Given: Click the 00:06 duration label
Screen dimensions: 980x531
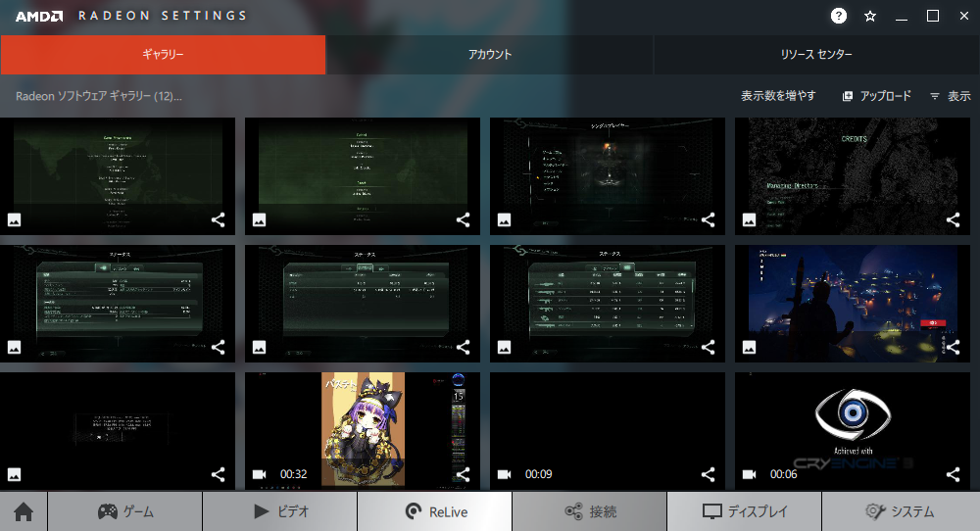Looking at the screenshot, I should click(783, 474).
